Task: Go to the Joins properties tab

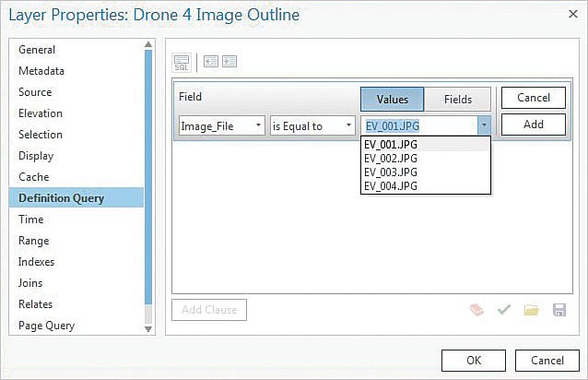Action: (30, 283)
